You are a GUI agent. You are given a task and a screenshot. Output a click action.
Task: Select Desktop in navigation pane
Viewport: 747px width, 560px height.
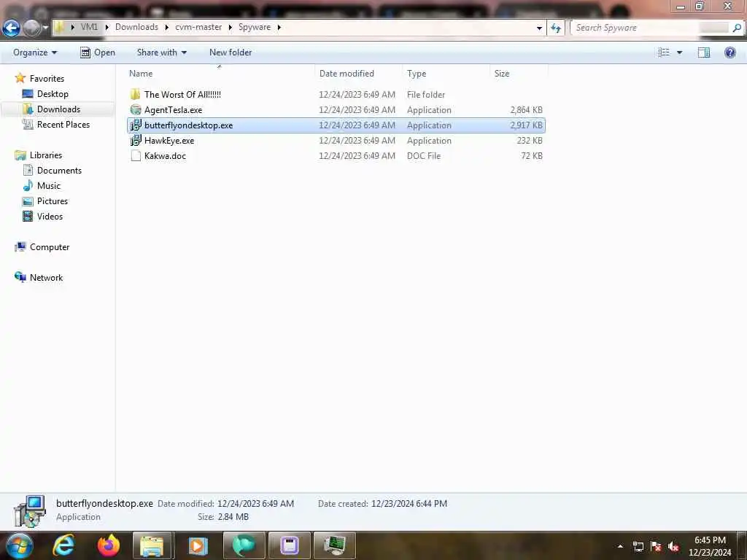(x=53, y=94)
